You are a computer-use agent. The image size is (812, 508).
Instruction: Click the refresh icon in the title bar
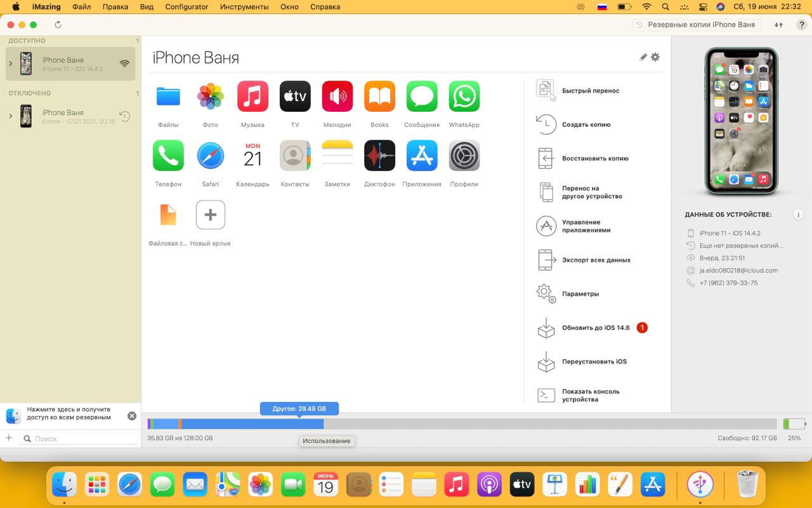pyautogui.click(x=58, y=25)
